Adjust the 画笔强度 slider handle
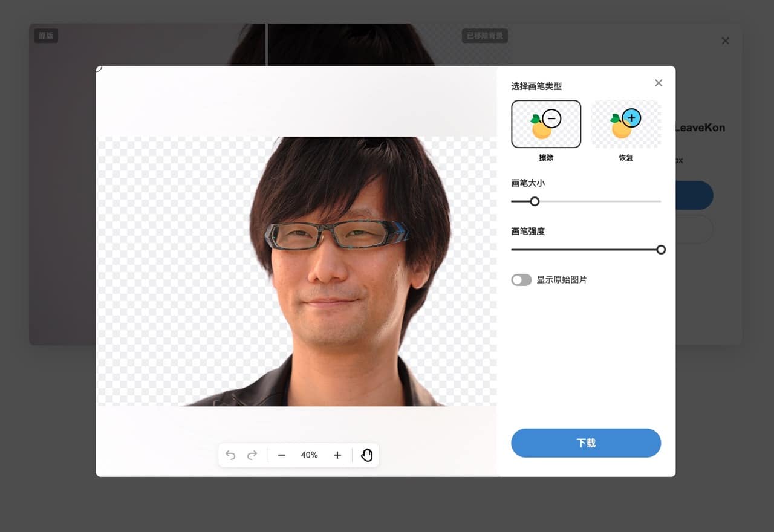Viewport: 774px width, 532px height. (661, 250)
